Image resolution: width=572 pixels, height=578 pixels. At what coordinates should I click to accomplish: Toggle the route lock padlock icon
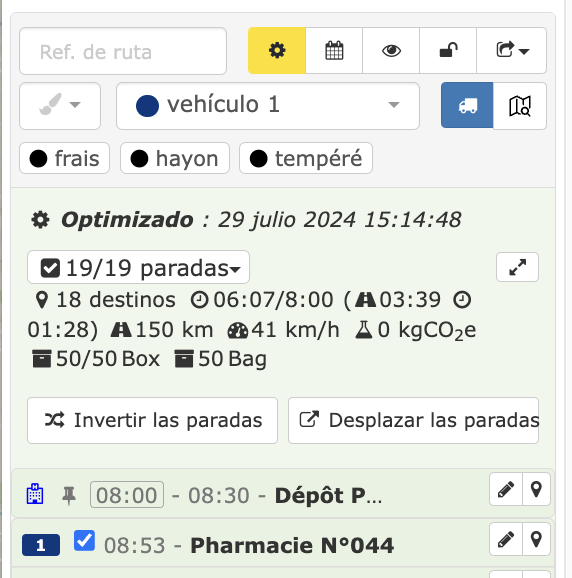coord(448,51)
